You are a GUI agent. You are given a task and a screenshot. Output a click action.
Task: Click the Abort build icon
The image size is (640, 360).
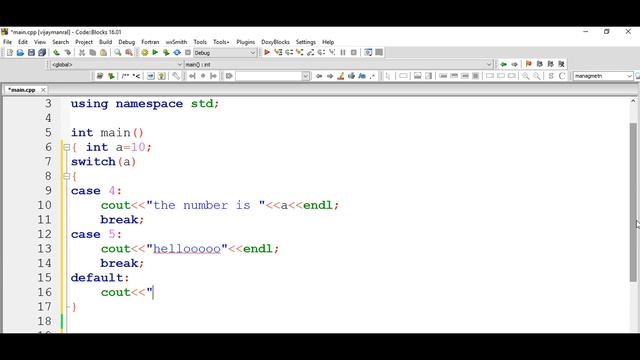point(188,53)
